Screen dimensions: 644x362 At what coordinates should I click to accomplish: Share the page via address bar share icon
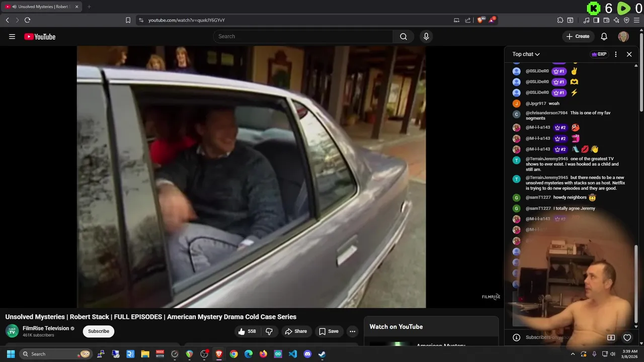coord(468,20)
